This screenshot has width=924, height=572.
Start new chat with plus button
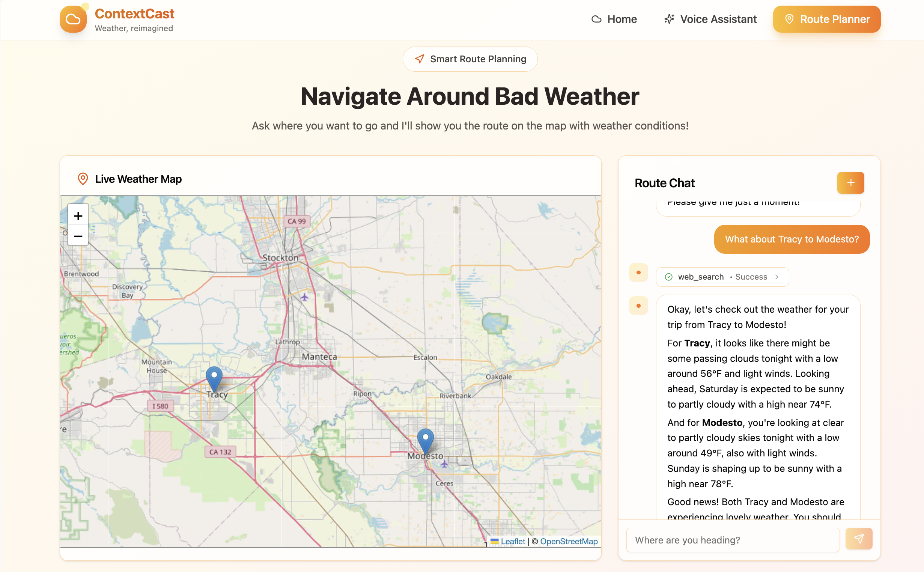(x=850, y=183)
